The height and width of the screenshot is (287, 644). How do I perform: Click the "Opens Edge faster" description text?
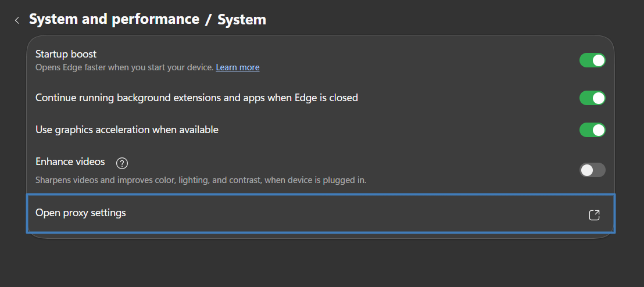point(124,67)
